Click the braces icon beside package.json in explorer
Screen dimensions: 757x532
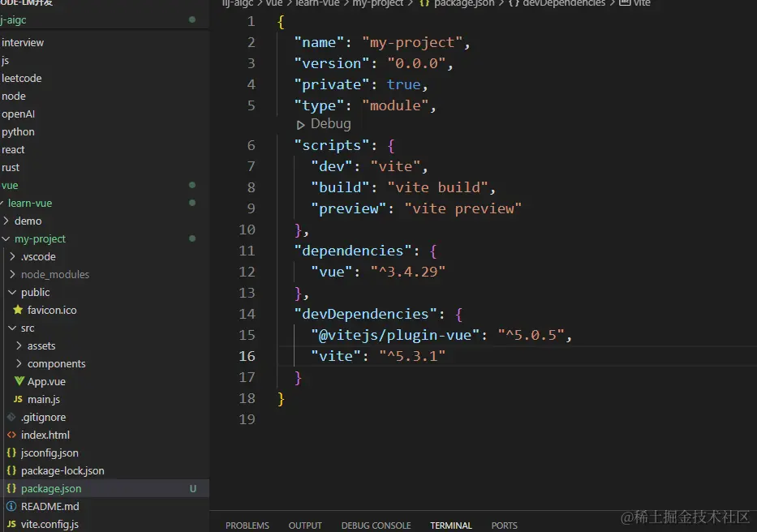coord(11,488)
